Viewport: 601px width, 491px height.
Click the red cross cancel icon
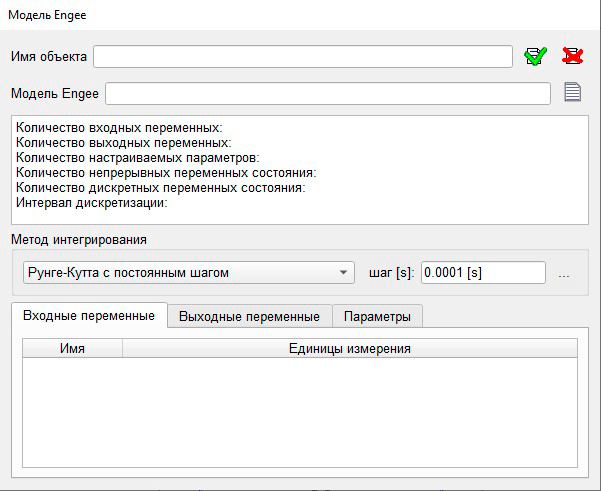[572, 56]
